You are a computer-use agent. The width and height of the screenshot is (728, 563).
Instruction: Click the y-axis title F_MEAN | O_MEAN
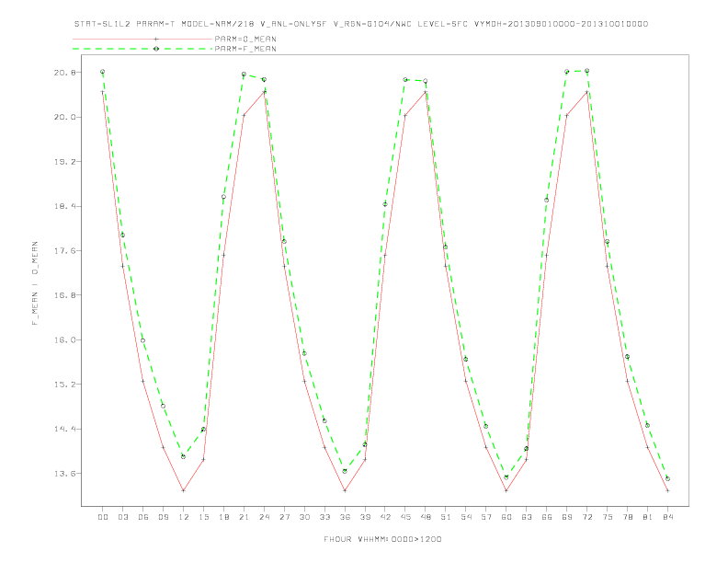coord(35,283)
